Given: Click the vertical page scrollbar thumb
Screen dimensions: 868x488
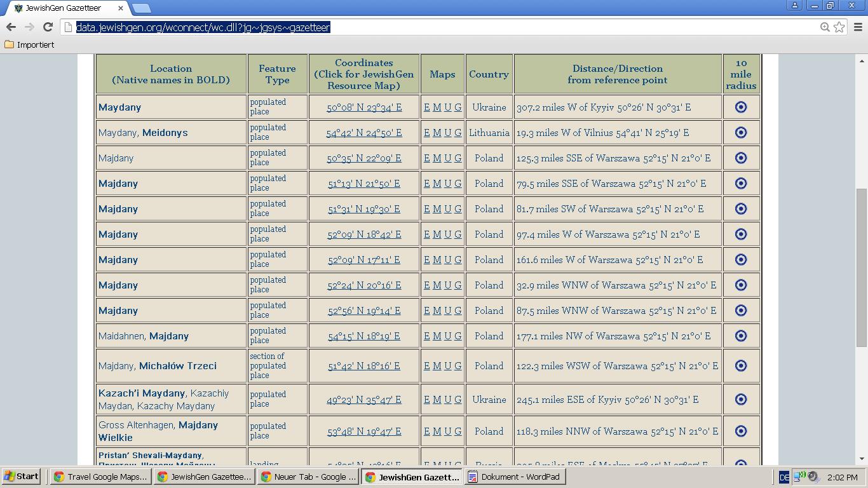Looking at the screenshot, I should 862,267.
